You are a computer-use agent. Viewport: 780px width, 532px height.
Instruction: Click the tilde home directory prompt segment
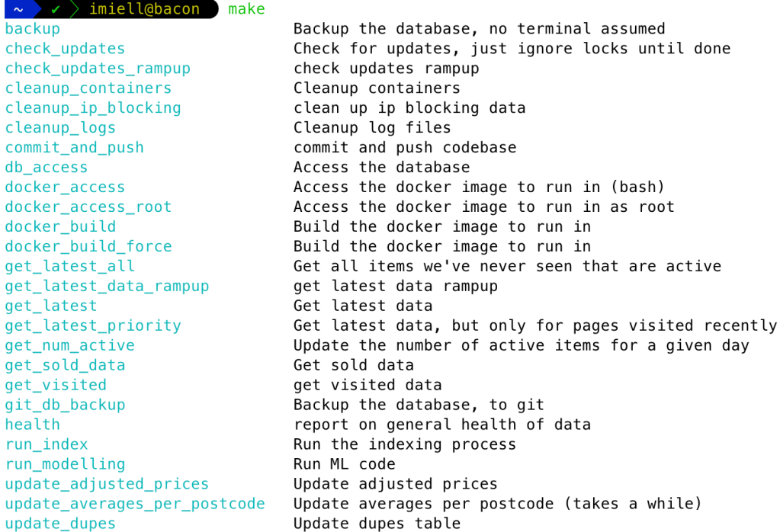coord(18,10)
